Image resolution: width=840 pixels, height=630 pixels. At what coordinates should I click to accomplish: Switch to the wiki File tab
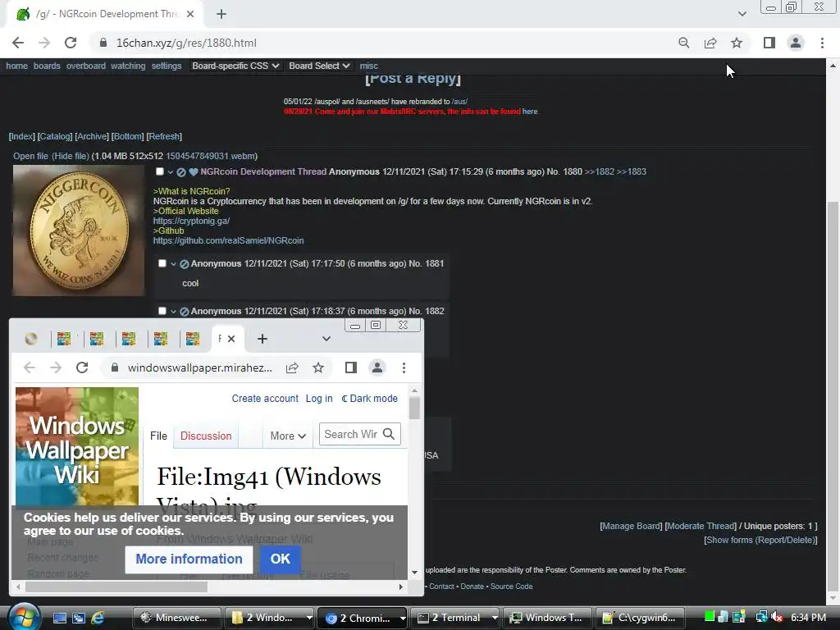158,436
